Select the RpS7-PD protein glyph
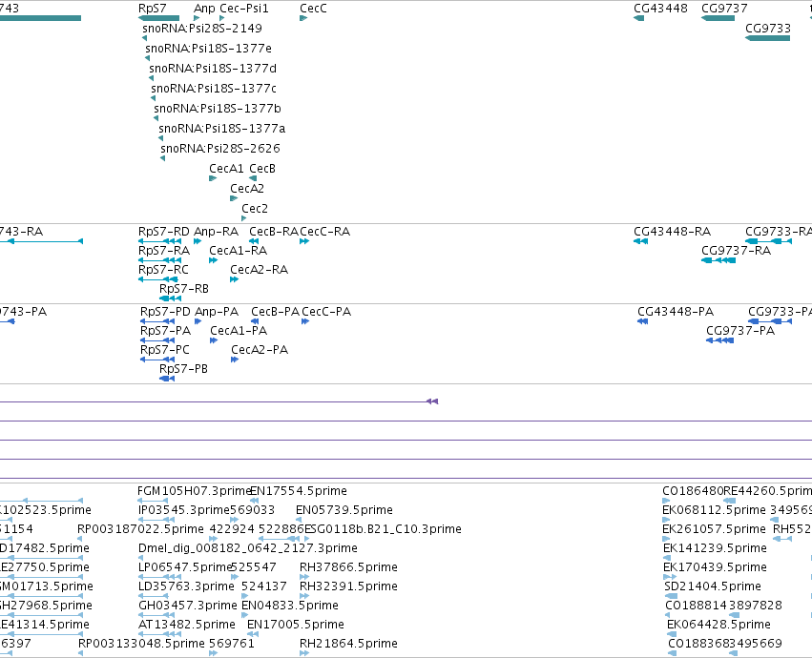Image resolution: width=812 pixels, height=658 pixels. pyautogui.click(x=157, y=321)
